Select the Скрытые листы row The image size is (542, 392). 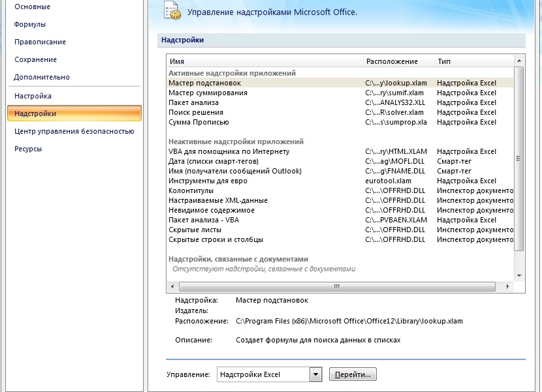340,230
